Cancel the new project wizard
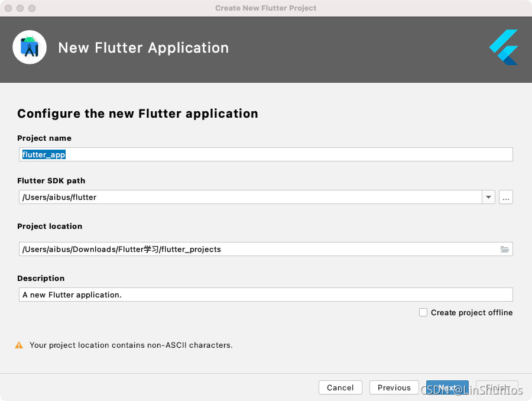This screenshot has height=401, width=532. 340,387
